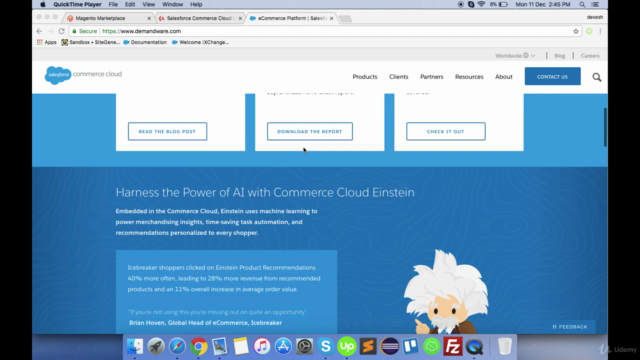Open QuickTime Player icon in dock
640x360 pixels.
pos(474,346)
